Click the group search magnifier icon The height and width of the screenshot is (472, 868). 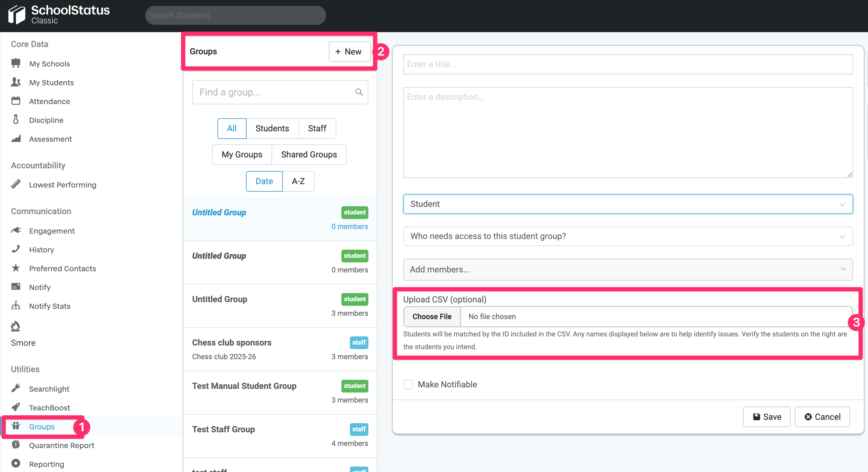coord(358,92)
